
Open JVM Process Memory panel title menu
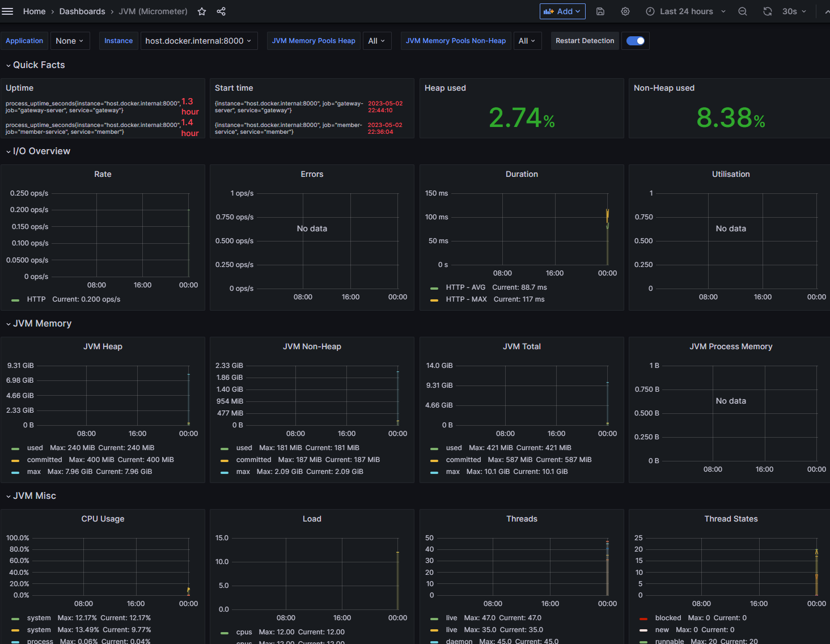(x=731, y=346)
